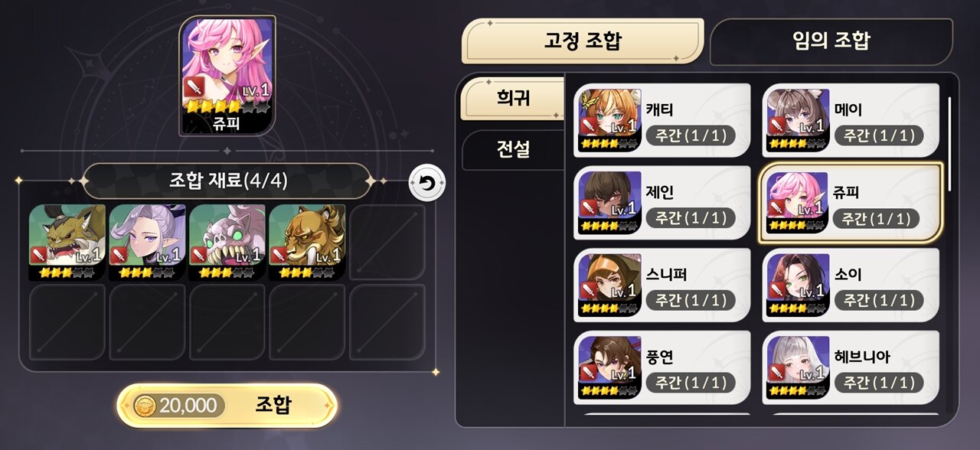Select the 쥬피 result portrait at top
Image resolution: width=980 pixels, height=450 pixels.
coord(227,76)
